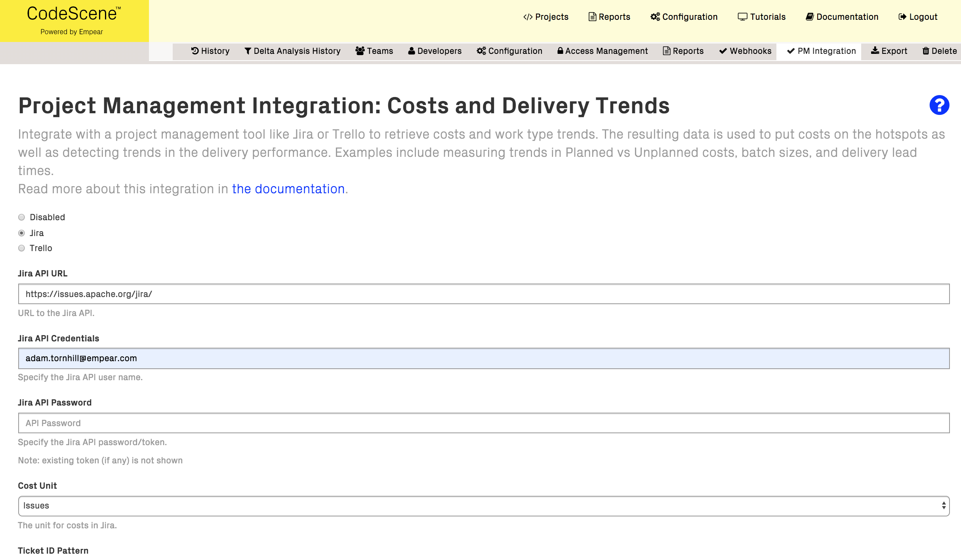Select the Trello radio button
Image resolution: width=961 pixels, height=560 pixels.
pyautogui.click(x=21, y=248)
